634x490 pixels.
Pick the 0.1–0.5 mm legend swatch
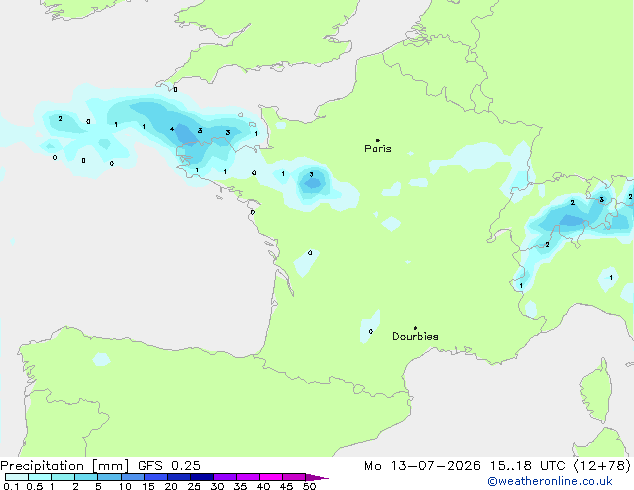click(17, 477)
